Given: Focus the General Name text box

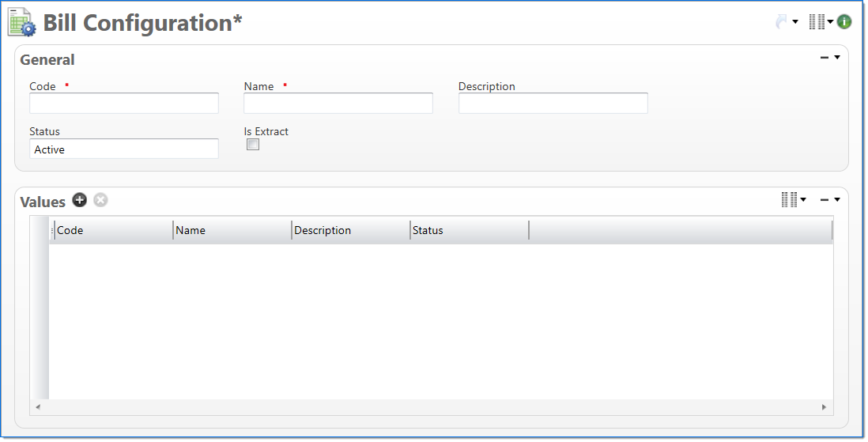Looking at the screenshot, I should (338, 104).
